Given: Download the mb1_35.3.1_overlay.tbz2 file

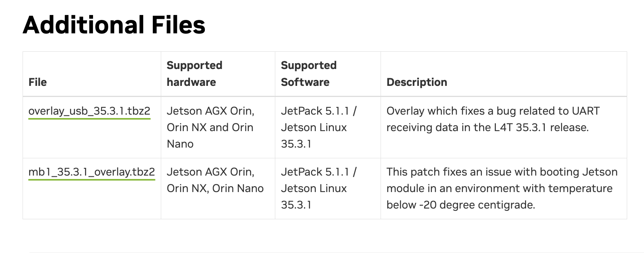Looking at the screenshot, I should [x=92, y=172].
